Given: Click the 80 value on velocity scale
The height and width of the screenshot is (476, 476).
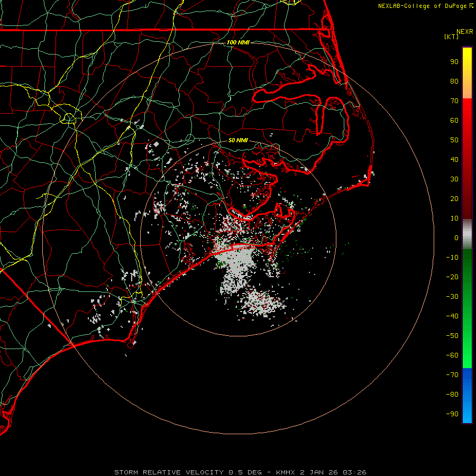Looking at the screenshot, I should pyautogui.click(x=454, y=81).
